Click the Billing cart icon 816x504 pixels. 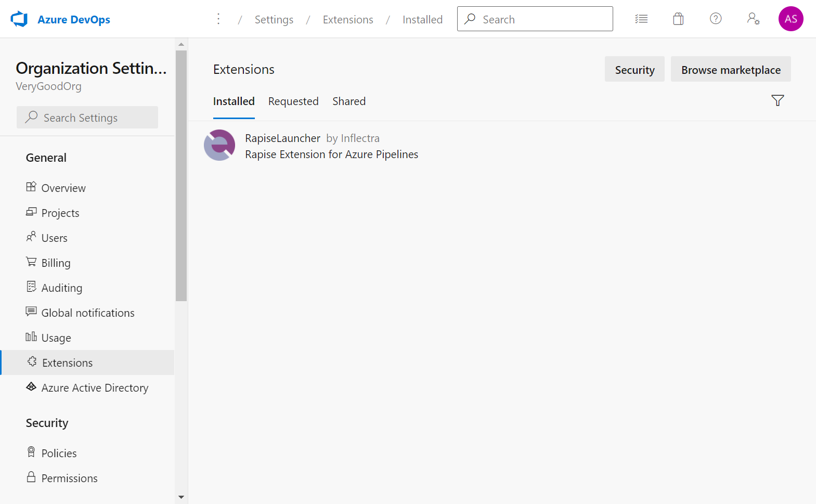tap(31, 262)
